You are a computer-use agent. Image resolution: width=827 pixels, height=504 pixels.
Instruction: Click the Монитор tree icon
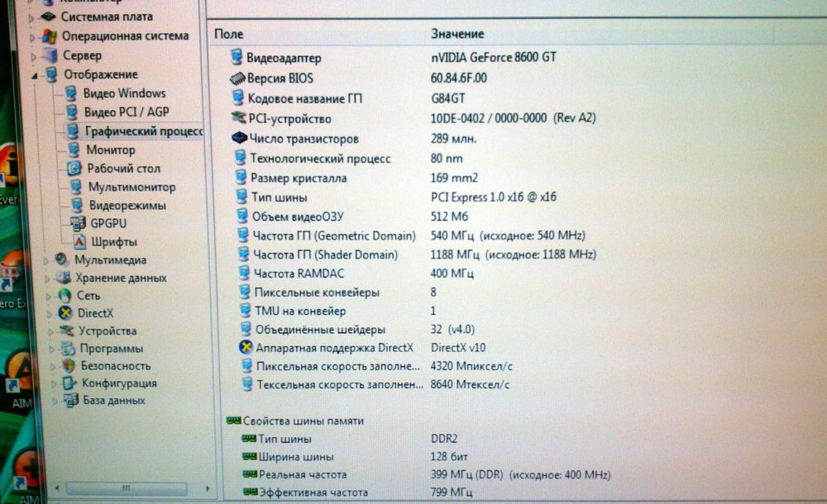click(74, 150)
